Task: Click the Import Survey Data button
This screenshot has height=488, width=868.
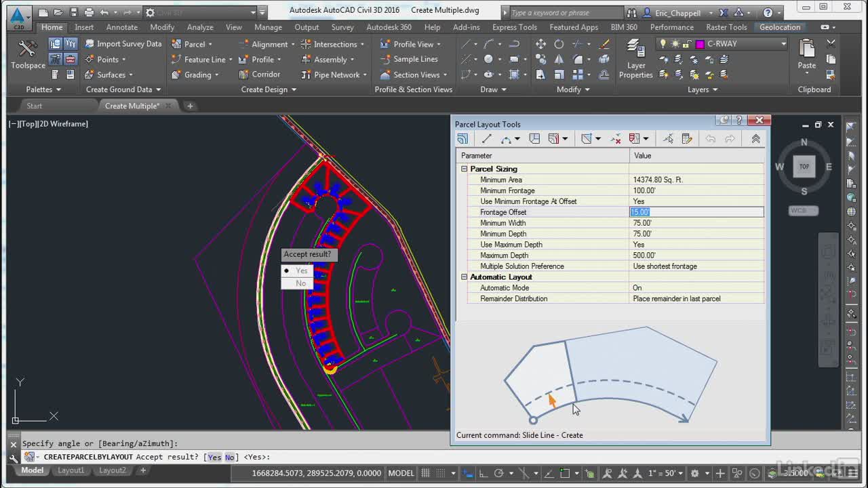Action: point(123,44)
